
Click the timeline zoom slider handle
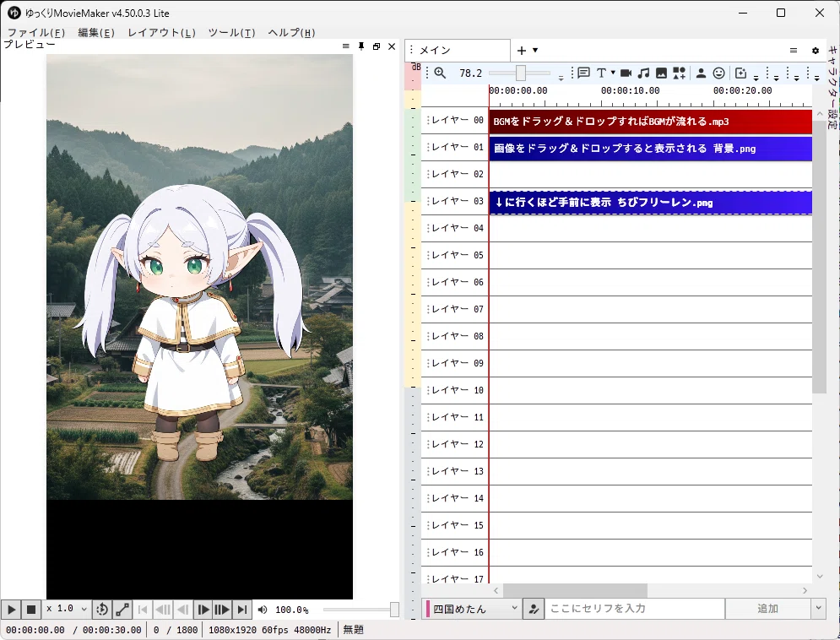(521, 73)
